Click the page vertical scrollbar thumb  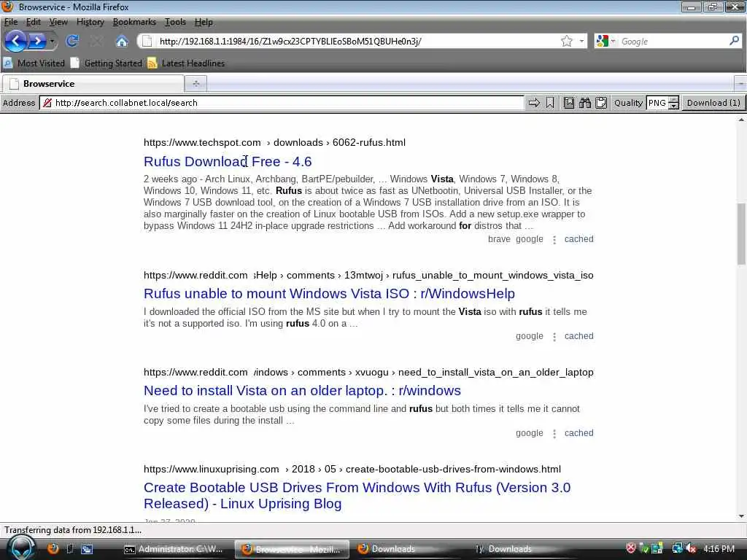(741, 233)
